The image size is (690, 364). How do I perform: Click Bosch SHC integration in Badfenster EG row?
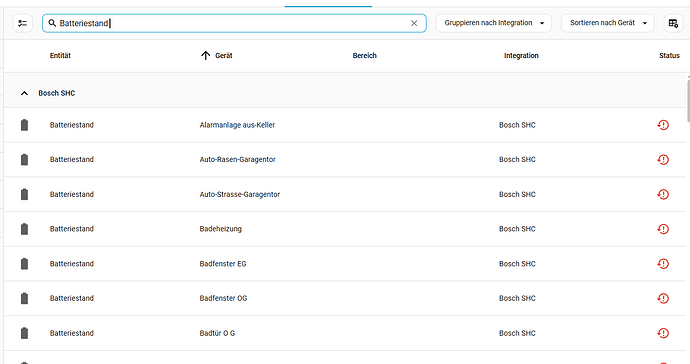(517, 264)
